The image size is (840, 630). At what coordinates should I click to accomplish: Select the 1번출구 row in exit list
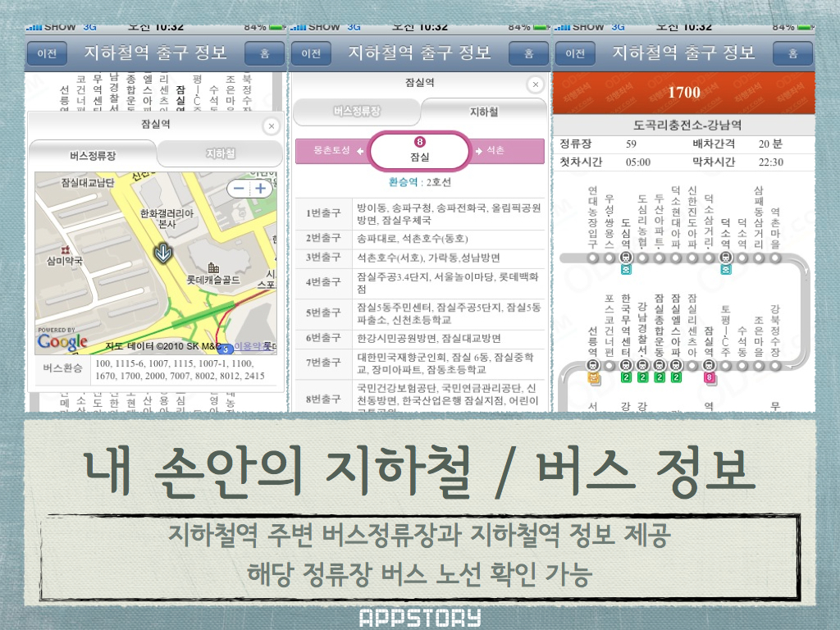click(x=420, y=214)
